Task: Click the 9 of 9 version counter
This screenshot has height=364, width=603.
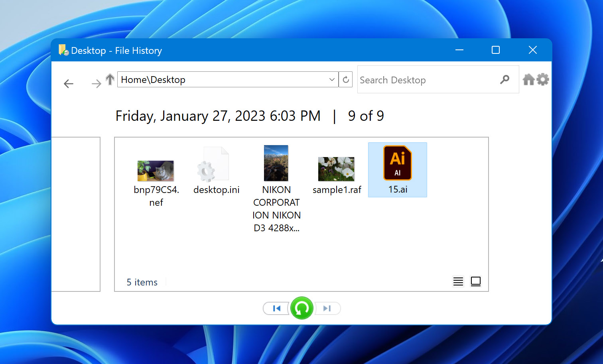Action: tap(366, 116)
